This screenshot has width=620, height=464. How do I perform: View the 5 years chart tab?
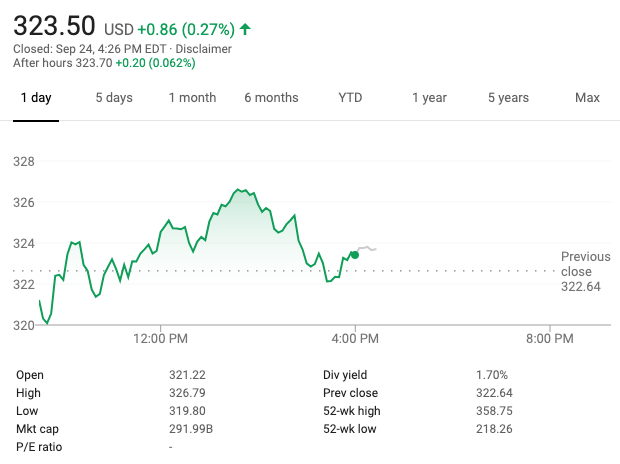click(x=508, y=98)
